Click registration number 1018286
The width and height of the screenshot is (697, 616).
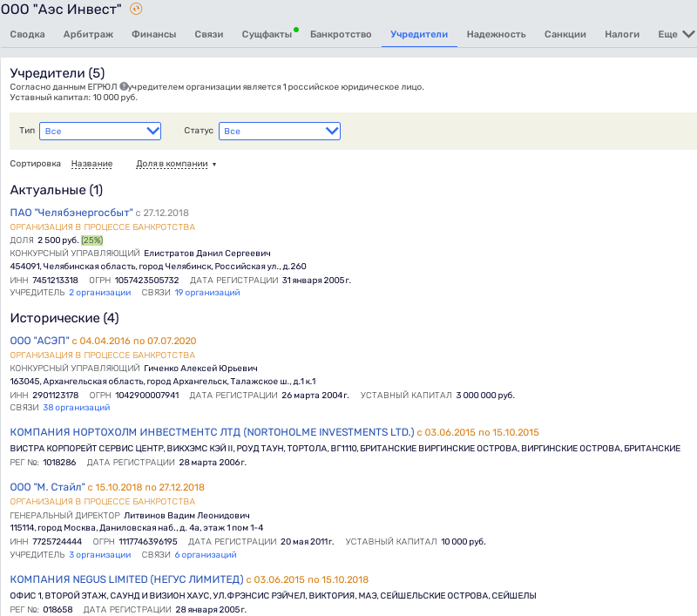tap(59, 463)
